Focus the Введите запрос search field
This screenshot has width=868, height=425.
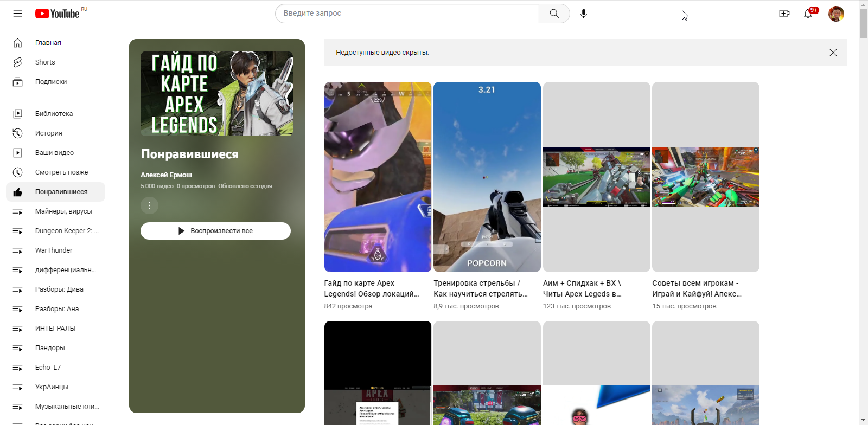[x=407, y=14]
